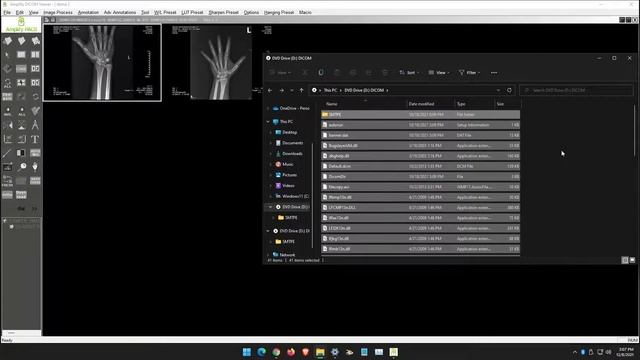640x360 pixels.
Task: Select the second hand X-ray image
Action: (220, 62)
